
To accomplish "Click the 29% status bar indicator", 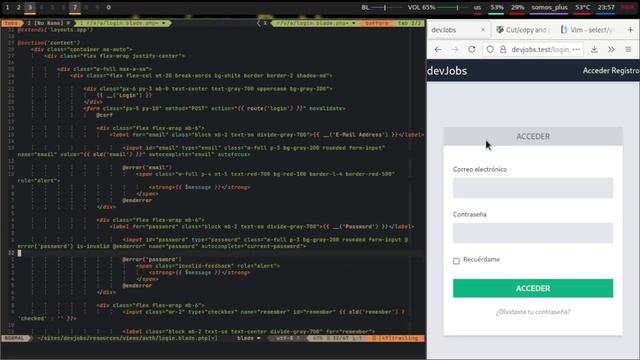I will coord(517,7).
